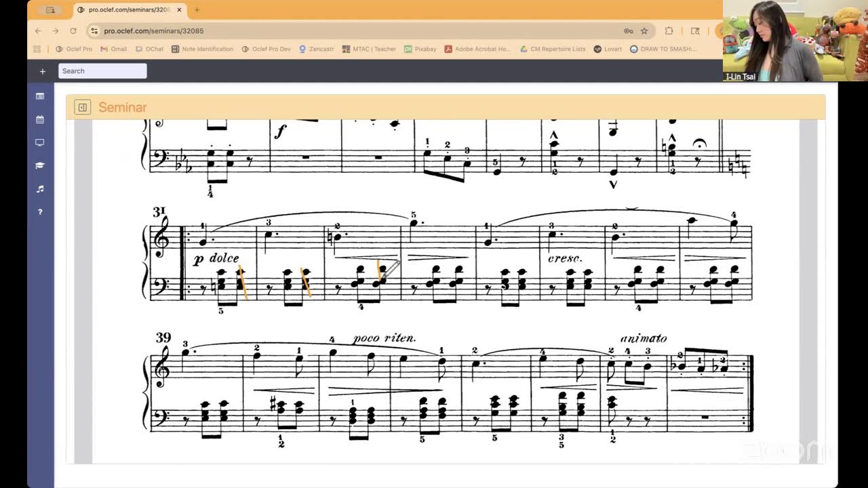Click the "cresc." marking in the score
Viewport: 868px width, 488px height.
(x=566, y=258)
